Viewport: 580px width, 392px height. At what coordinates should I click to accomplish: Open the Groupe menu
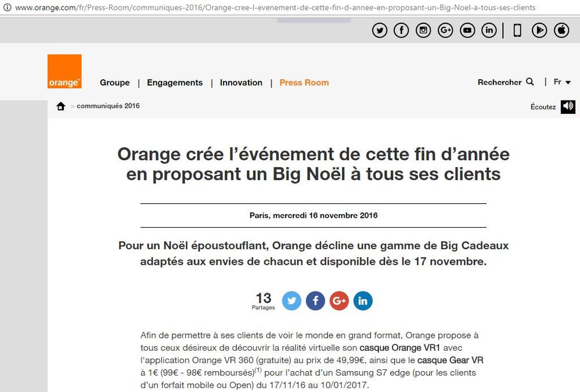(115, 82)
